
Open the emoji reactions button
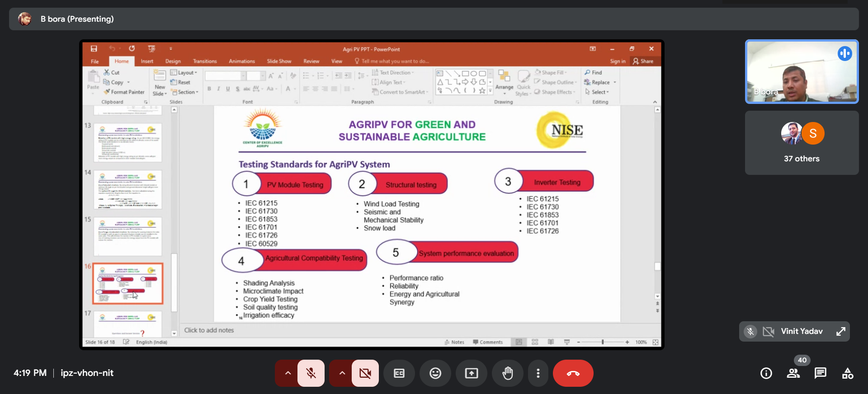click(435, 373)
